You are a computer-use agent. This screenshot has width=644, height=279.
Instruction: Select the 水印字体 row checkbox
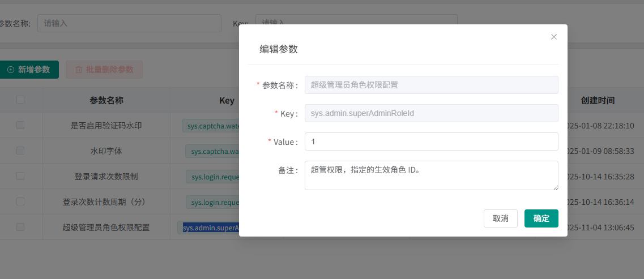tap(20, 151)
